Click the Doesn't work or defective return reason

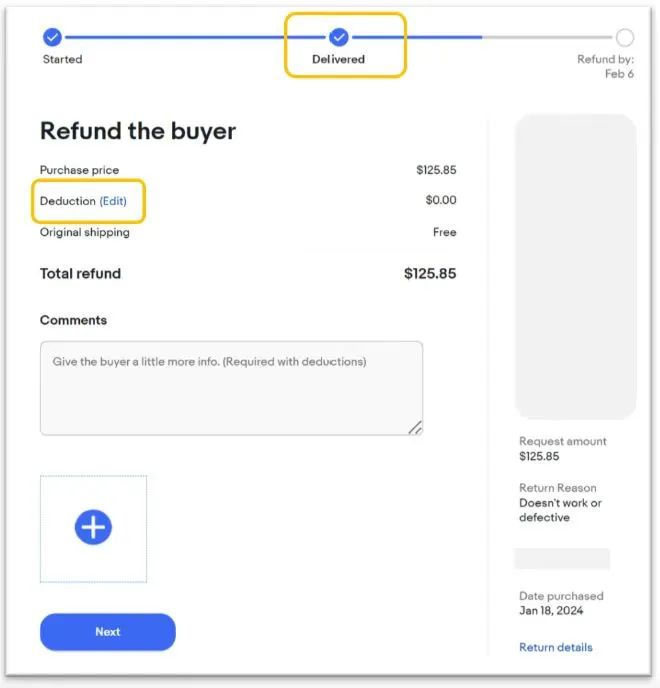[560, 510]
